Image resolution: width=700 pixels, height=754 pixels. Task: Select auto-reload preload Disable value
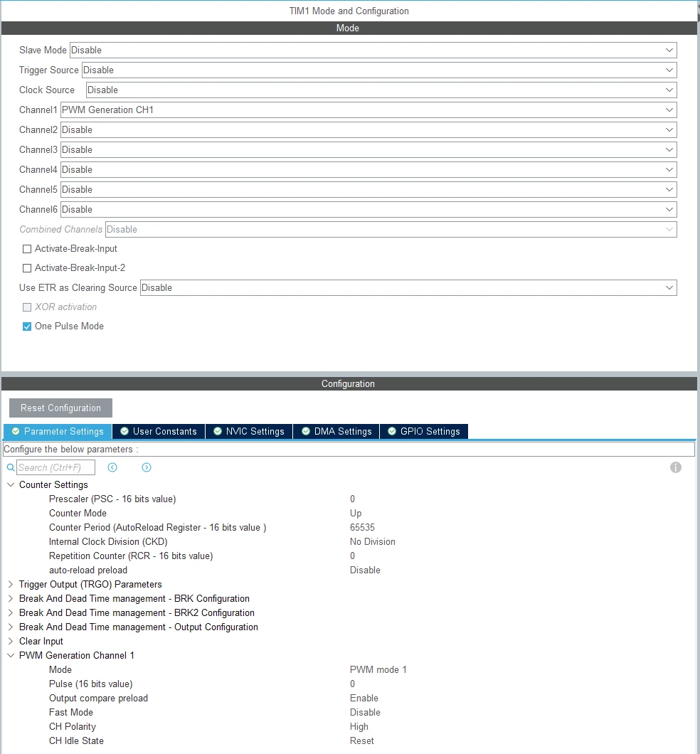click(365, 570)
